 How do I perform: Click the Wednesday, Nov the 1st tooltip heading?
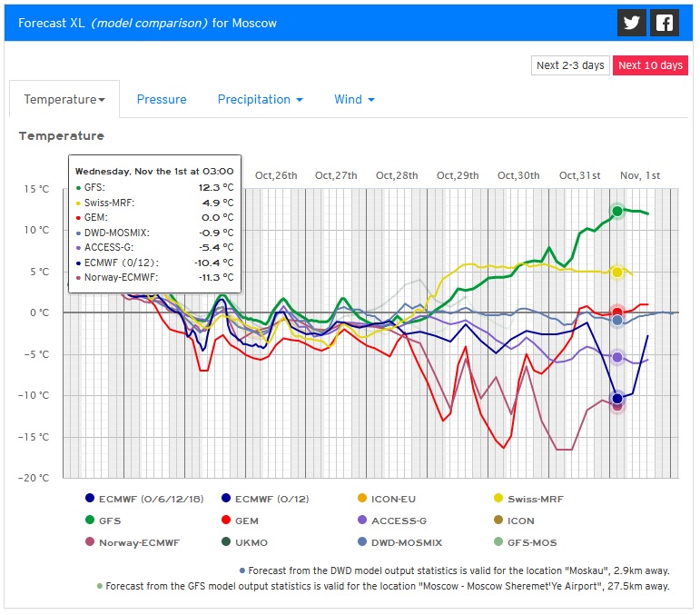(x=154, y=171)
